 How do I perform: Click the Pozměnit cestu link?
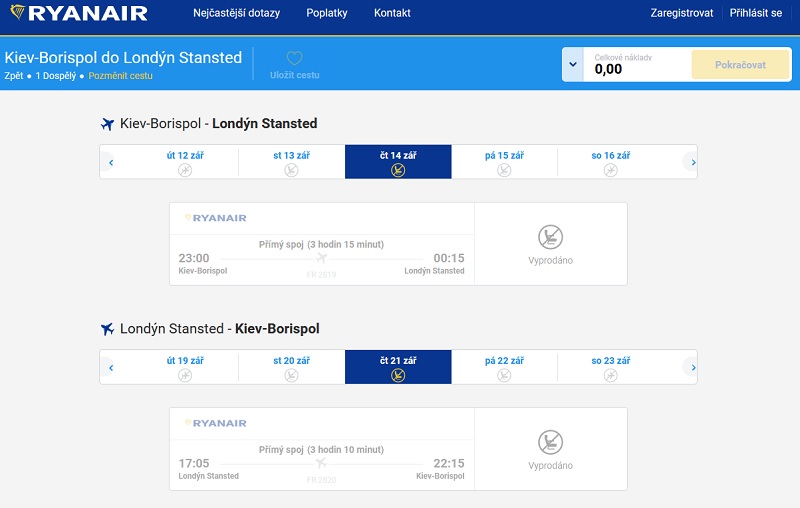120,75
